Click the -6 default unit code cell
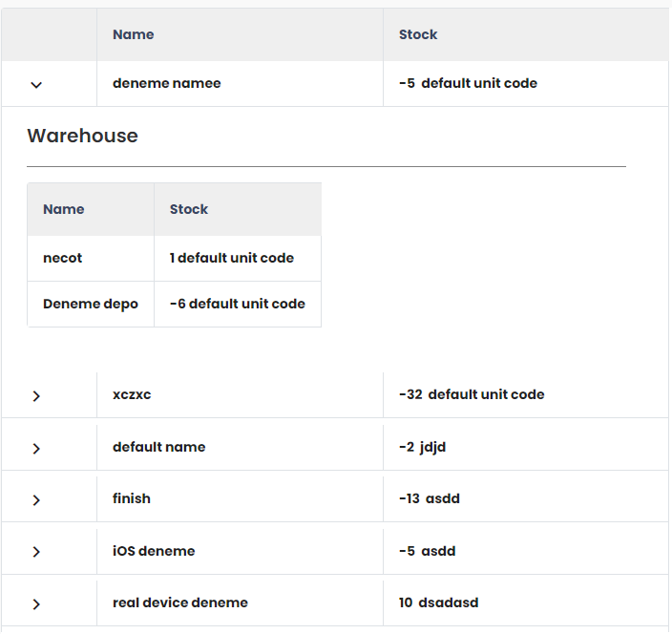Image resolution: width=672 pixels, height=634 pixels. click(237, 304)
